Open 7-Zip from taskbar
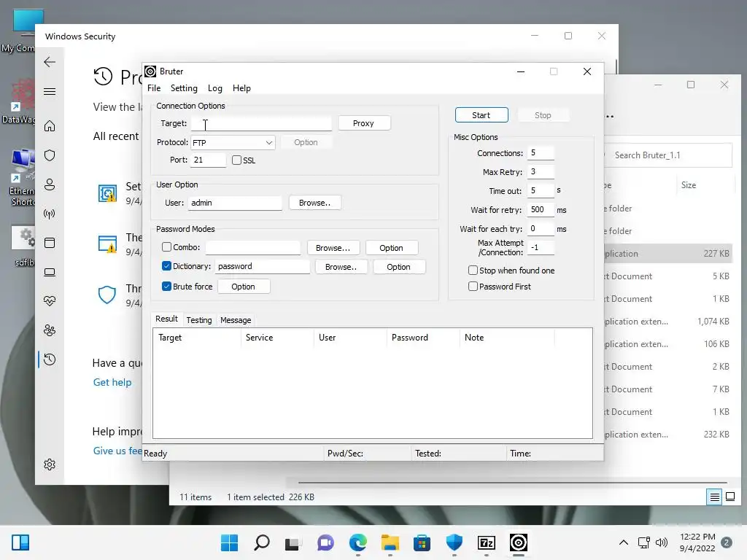Viewport: 747px width, 560px height. [x=487, y=542]
